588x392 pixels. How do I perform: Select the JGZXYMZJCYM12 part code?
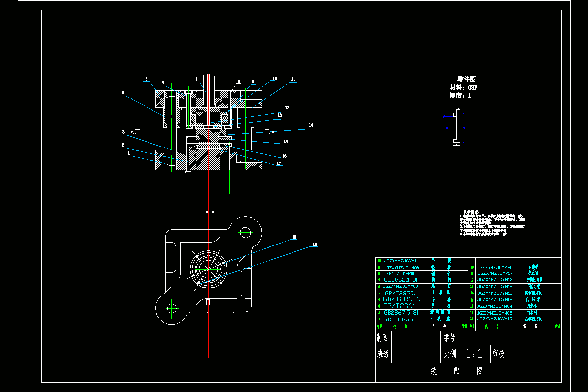(494, 286)
